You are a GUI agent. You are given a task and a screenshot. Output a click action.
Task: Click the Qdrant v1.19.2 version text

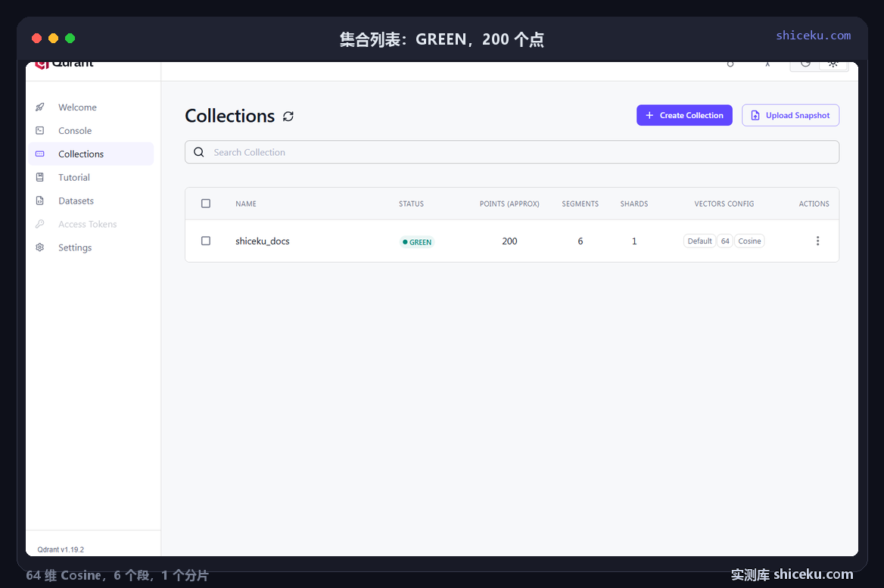(61, 549)
